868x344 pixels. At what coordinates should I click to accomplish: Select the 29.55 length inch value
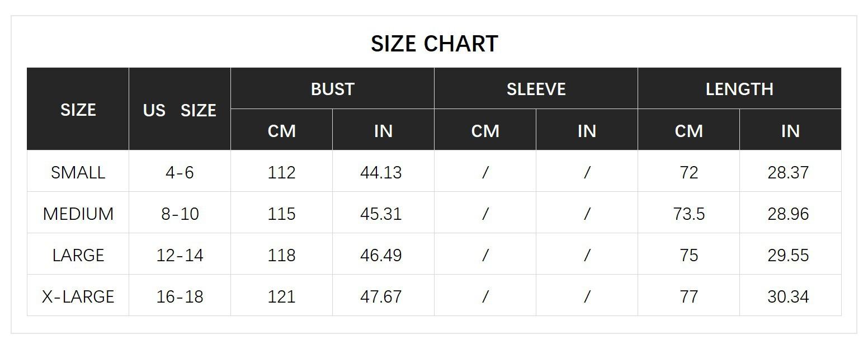coord(788,255)
